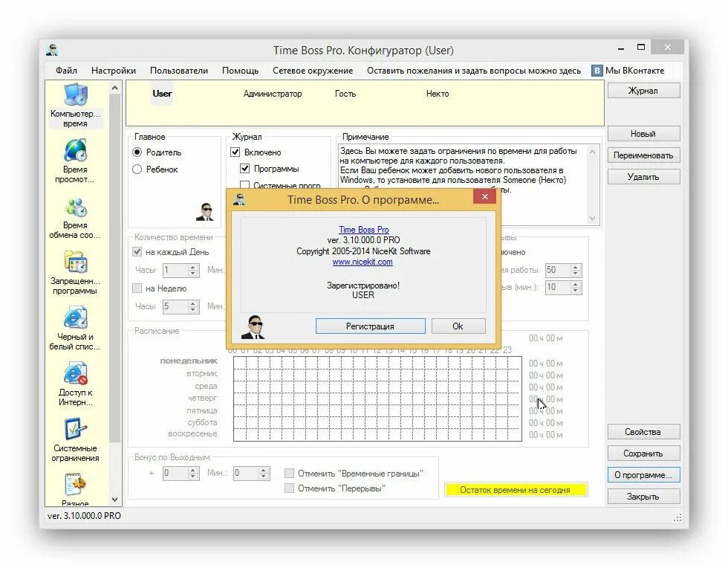Open user Свойства button
The width and height of the screenshot is (728, 568).
[x=643, y=432]
